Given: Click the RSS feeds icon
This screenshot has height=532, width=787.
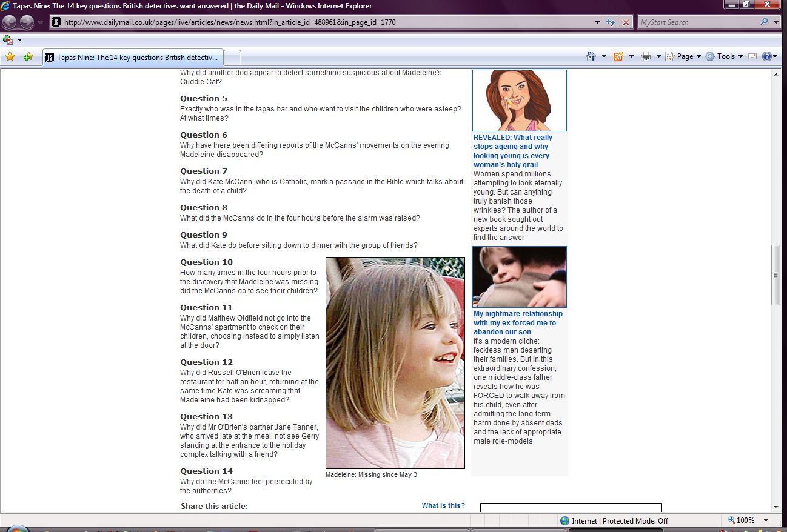Looking at the screenshot, I should pos(618,56).
